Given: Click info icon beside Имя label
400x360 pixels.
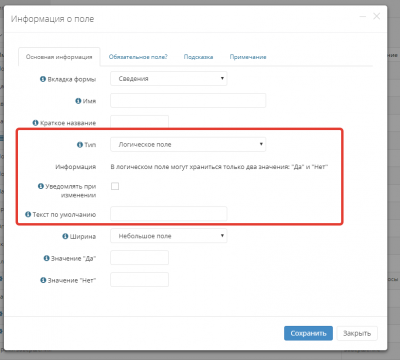Looking at the screenshot, I should 78,101.
